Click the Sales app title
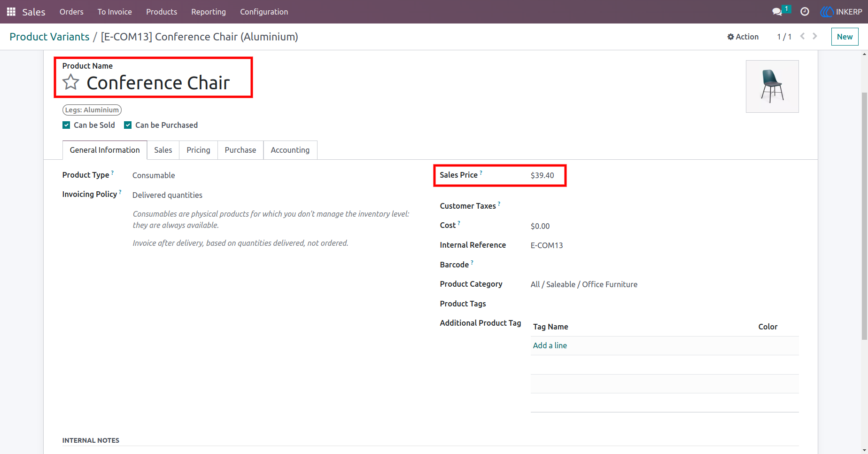 pos(34,12)
